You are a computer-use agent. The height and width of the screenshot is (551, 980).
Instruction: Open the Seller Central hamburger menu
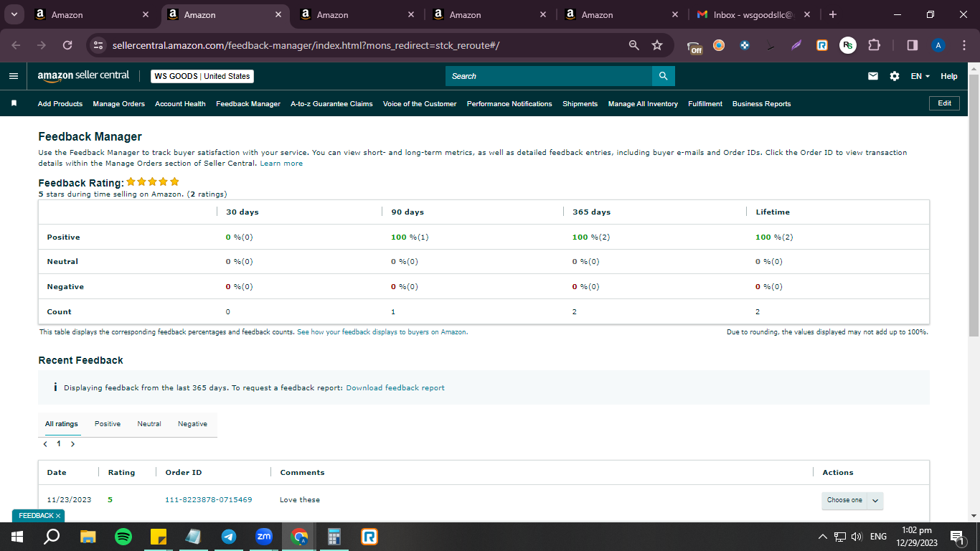14,76
